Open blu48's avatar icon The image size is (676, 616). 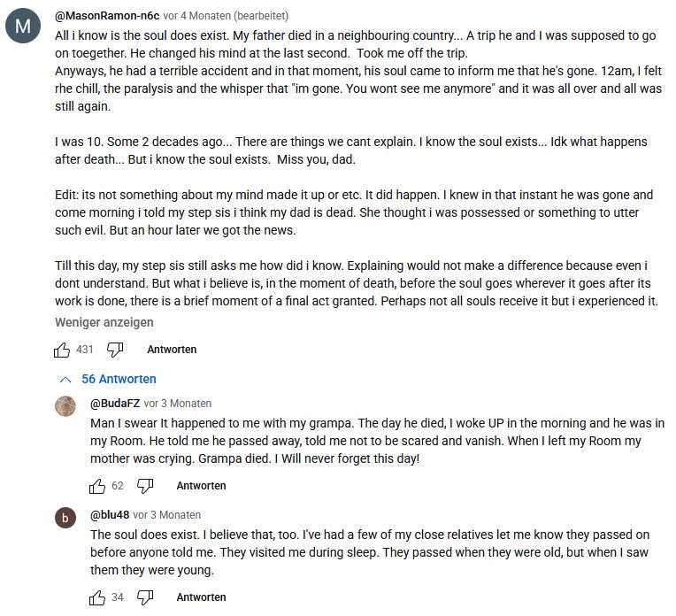(x=65, y=518)
